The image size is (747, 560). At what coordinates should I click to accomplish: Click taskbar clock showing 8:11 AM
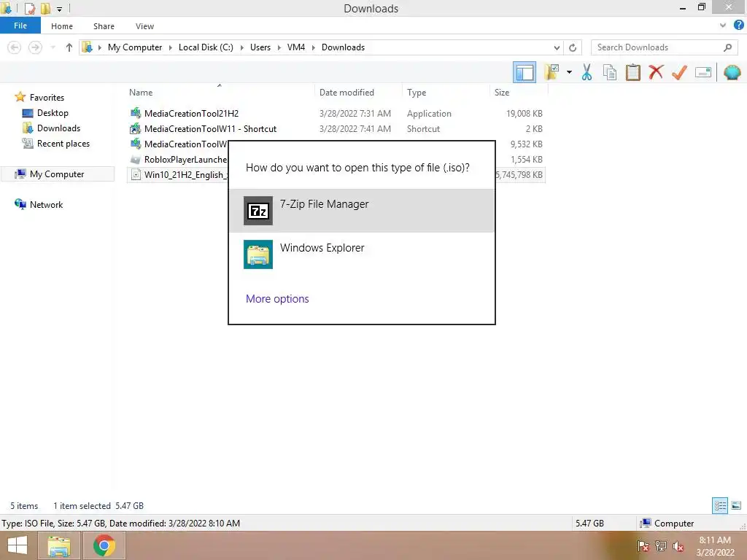[x=715, y=546]
